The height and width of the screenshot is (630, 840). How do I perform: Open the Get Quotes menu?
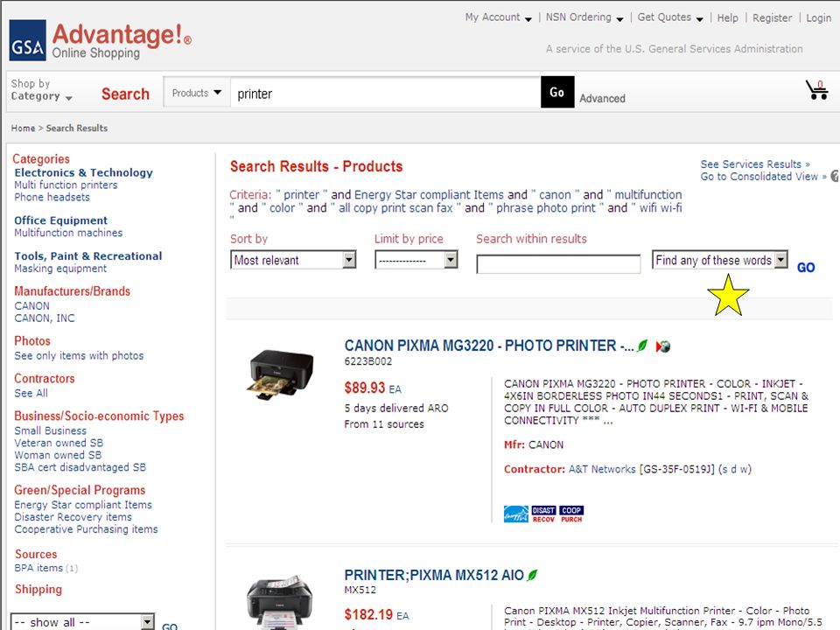670,17
